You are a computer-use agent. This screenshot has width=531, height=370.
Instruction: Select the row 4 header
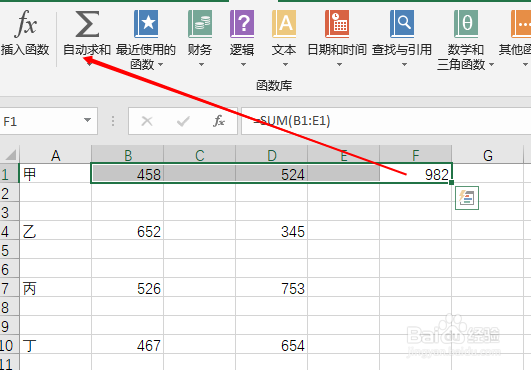click(9, 231)
